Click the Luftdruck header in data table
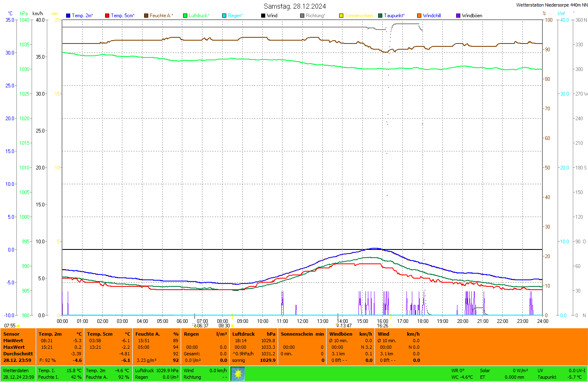588x382 pixels. [x=243, y=334]
